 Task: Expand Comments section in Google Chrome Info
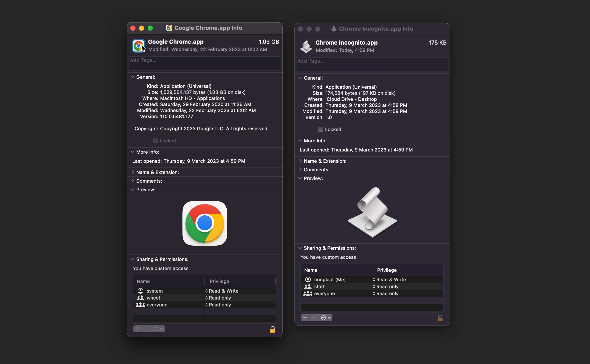click(x=133, y=181)
